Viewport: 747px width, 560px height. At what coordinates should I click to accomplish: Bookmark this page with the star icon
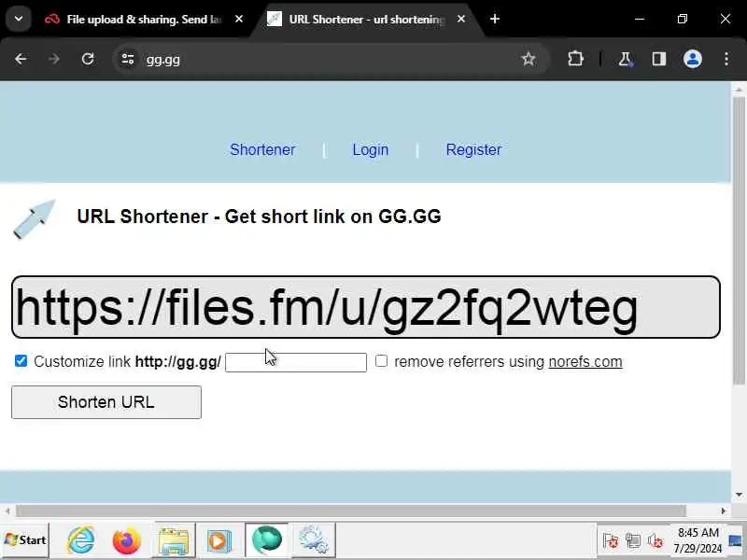point(528,59)
